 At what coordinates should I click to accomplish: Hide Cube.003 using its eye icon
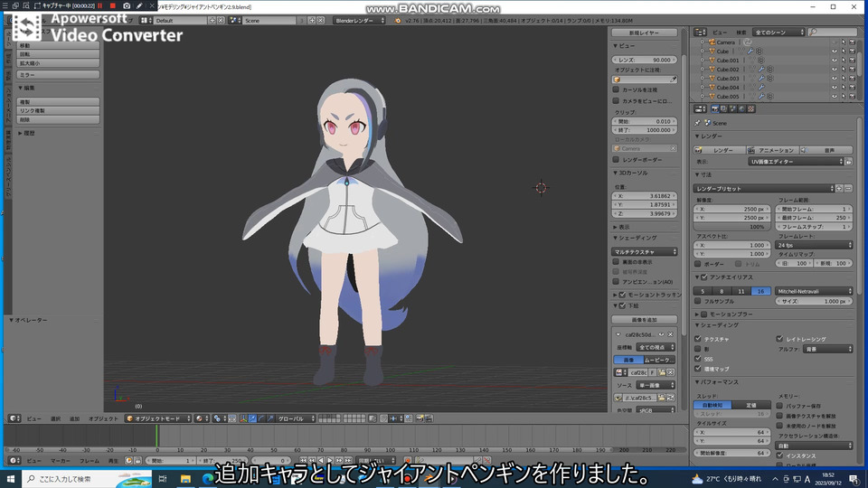[835, 79]
